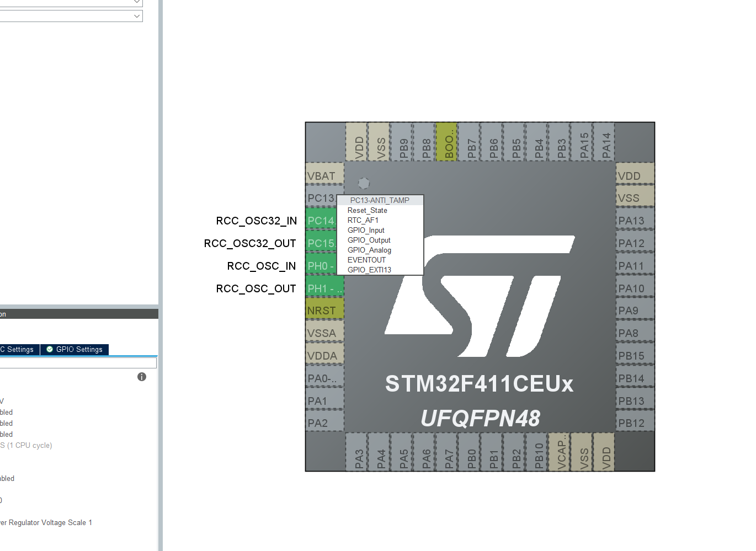Switch to the GPIO Settings tab
This screenshot has height=551, width=756.
[74, 349]
